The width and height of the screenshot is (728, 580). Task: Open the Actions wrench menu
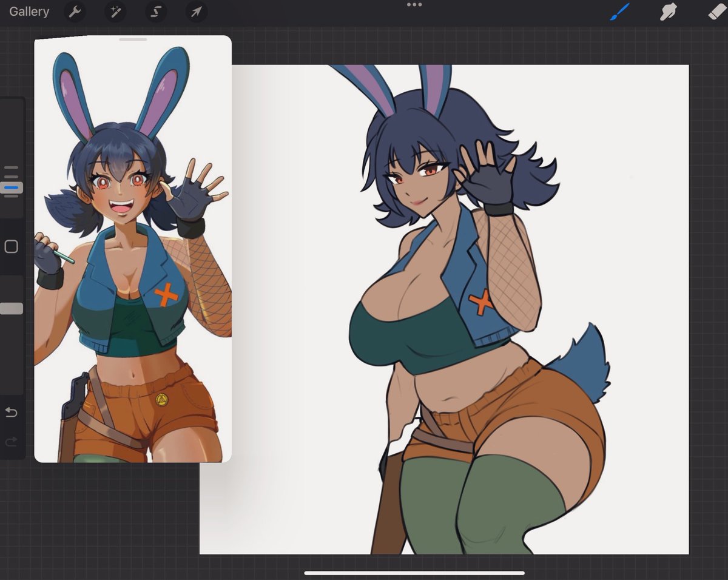point(75,12)
